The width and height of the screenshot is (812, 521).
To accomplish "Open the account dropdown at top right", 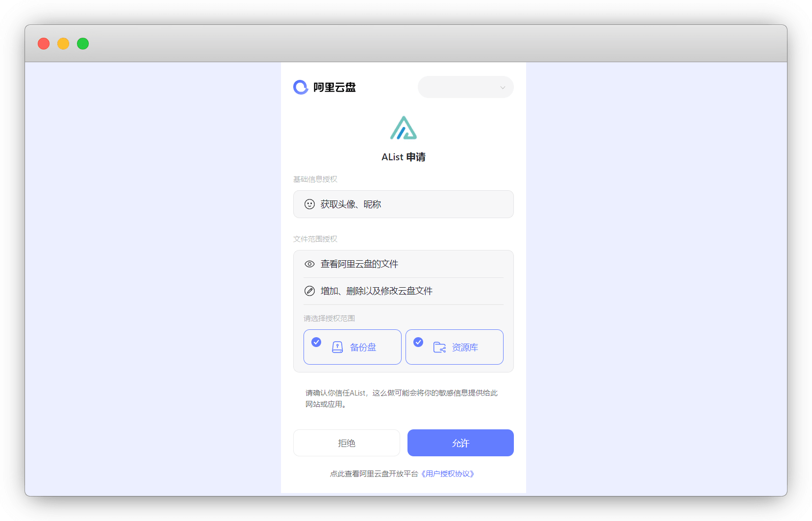I will point(465,87).
